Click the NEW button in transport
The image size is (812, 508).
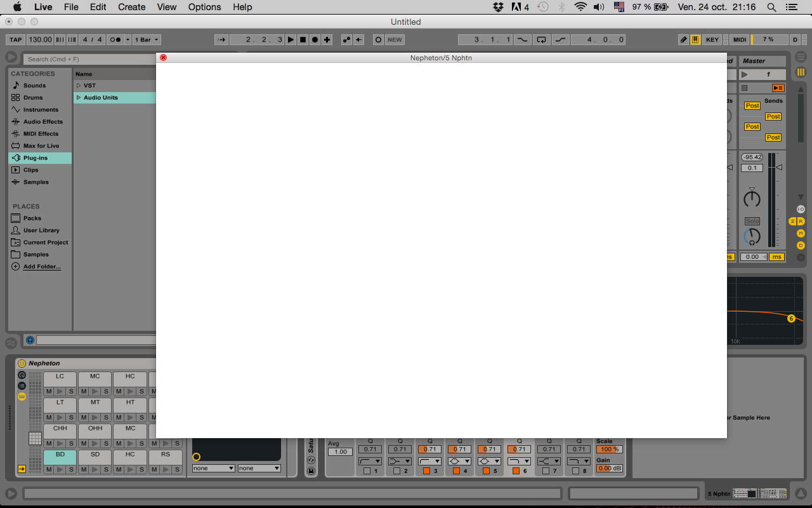395,39
